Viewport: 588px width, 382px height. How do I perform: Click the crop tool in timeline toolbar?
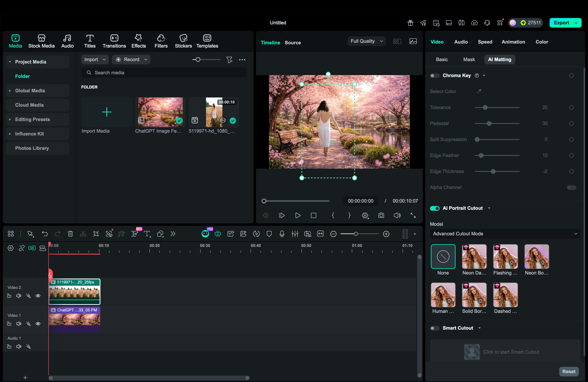coord(96,234)
